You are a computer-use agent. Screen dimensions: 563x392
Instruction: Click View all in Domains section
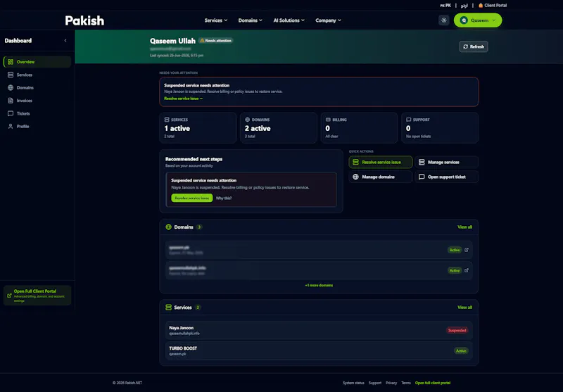tap(464, 227)
